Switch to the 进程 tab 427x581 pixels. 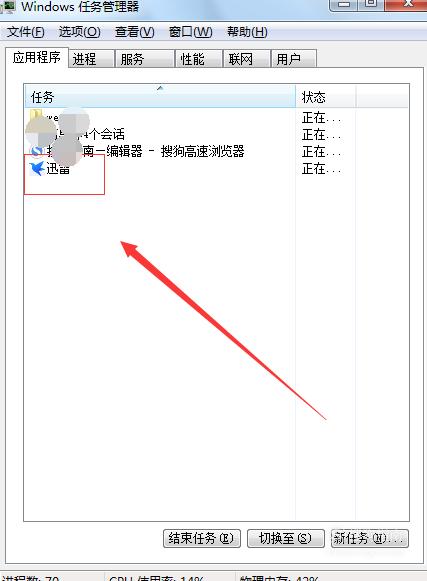(x=91, y=59)
